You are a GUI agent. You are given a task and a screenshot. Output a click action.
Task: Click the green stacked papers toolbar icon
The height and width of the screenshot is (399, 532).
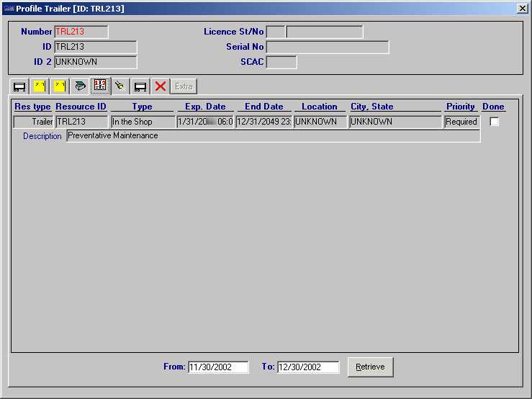[80, 86]
